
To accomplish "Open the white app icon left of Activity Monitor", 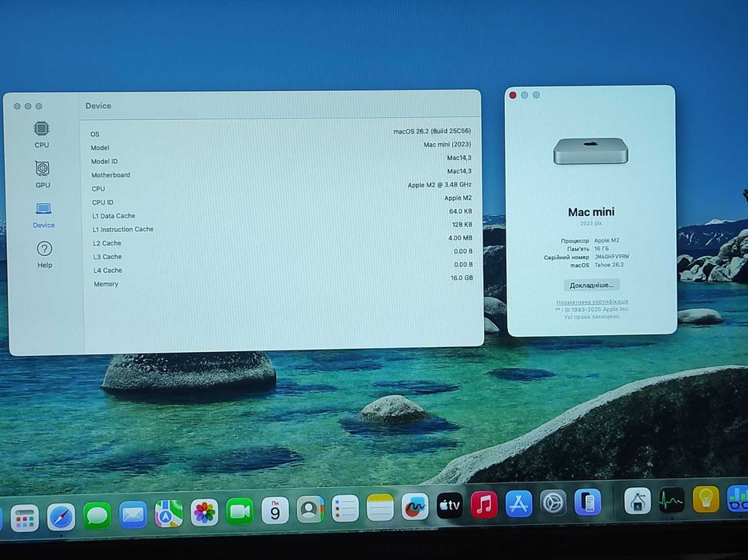I will pyautogui.click(x=638, y=502).
